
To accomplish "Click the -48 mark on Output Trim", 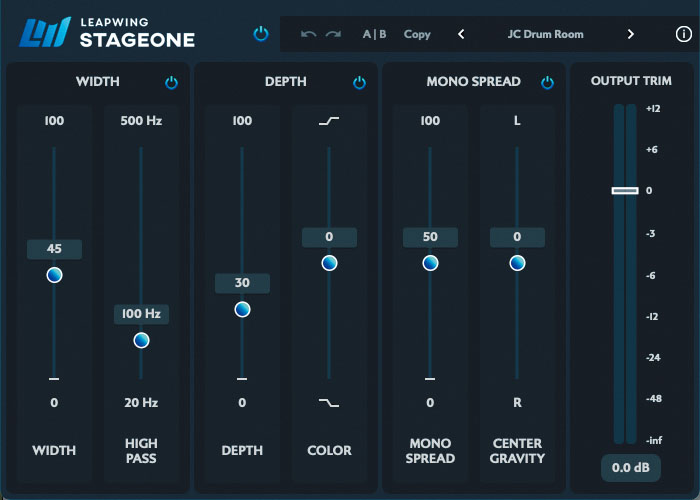I will 654,399.
